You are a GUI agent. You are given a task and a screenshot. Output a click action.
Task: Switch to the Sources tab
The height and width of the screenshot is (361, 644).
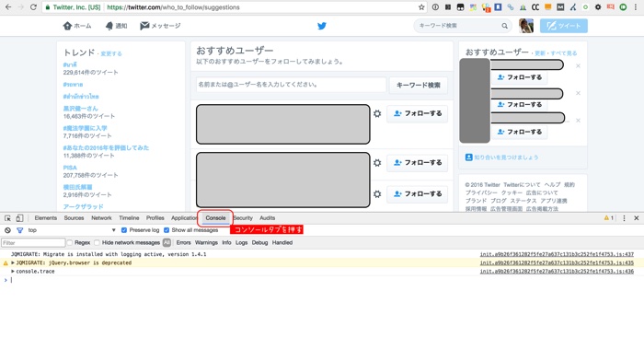(74, 218)
